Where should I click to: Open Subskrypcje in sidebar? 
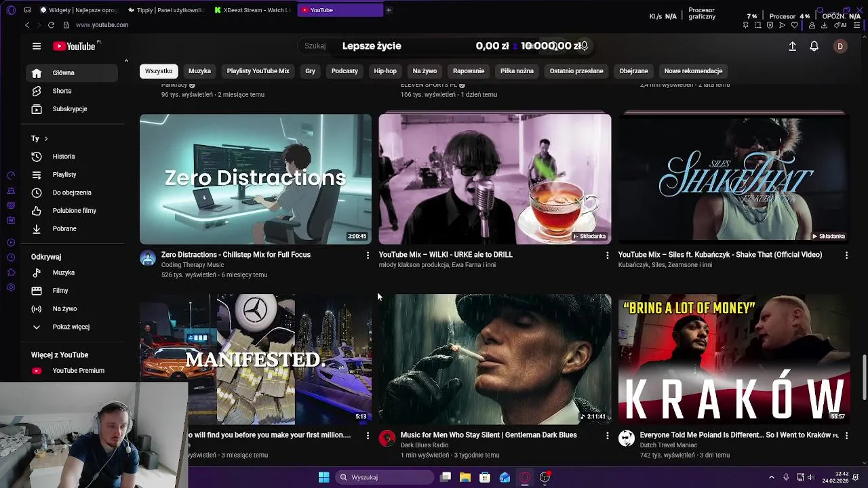(72, 109)
